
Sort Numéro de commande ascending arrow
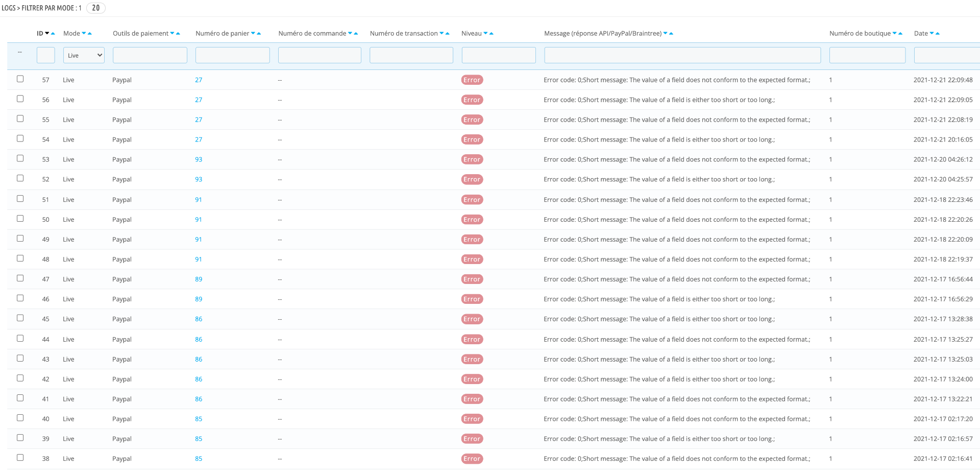[x=356, y=33]
